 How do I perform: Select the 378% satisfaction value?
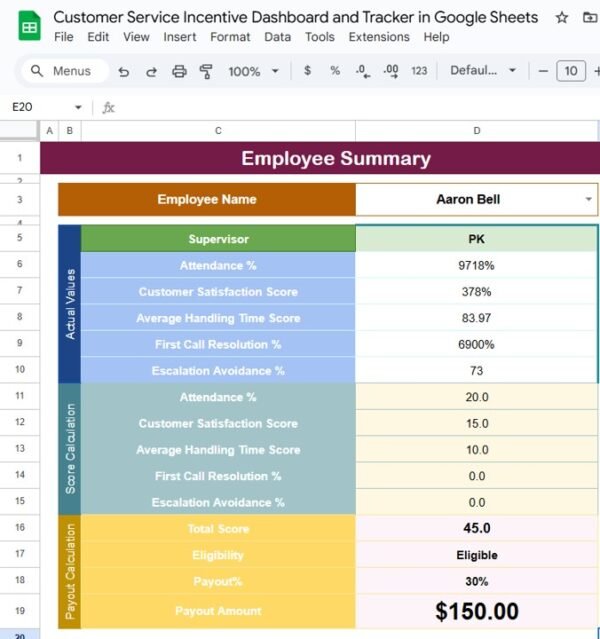[476, 292]
